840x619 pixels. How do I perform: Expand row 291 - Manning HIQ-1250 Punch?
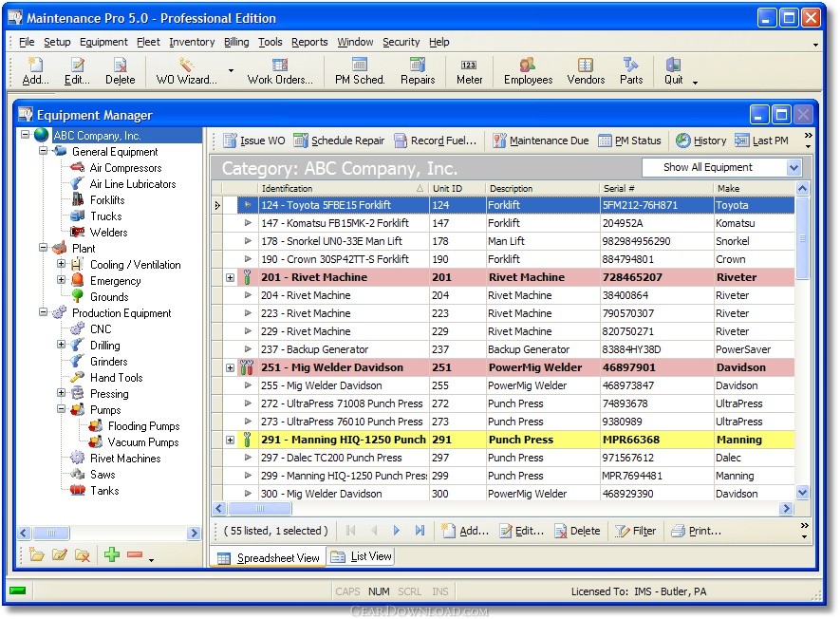point(230,440)
